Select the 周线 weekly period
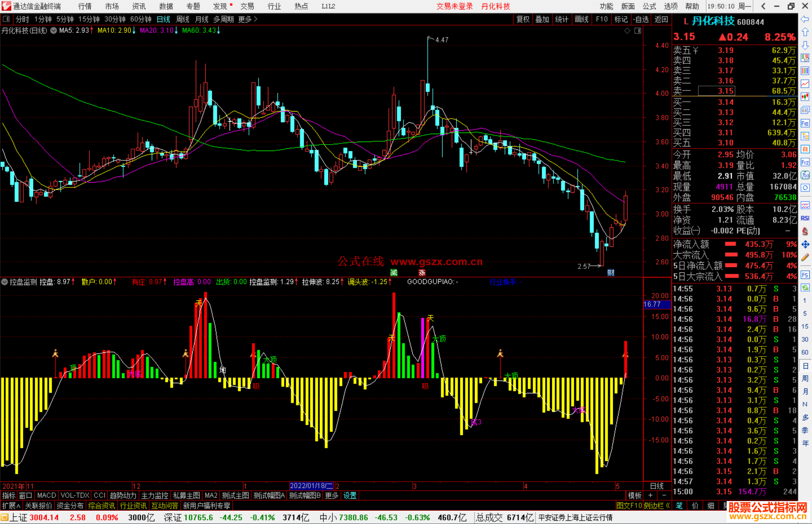The height and width of the screenshot is (524, 812). pyautogui.click(x=183, y=19)
